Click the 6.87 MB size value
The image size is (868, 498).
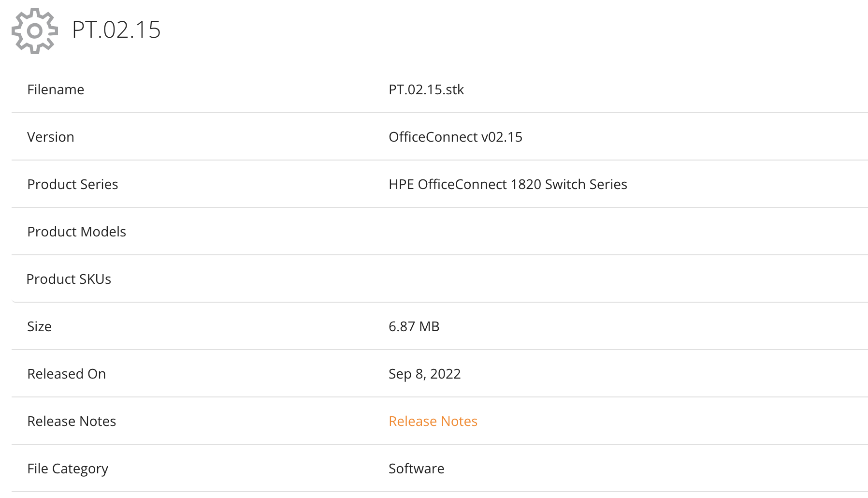point(414,326)
